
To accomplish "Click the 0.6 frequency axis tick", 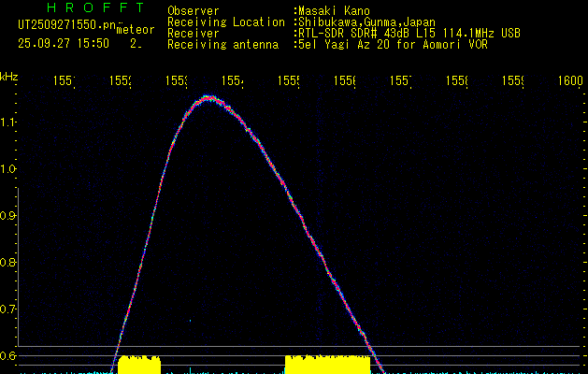I will [x=9, y=356].
